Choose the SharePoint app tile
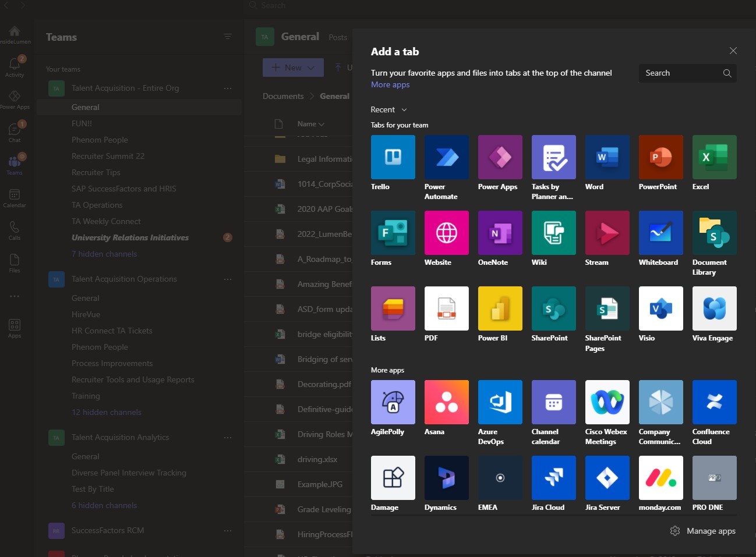 [x=553, y=308]
